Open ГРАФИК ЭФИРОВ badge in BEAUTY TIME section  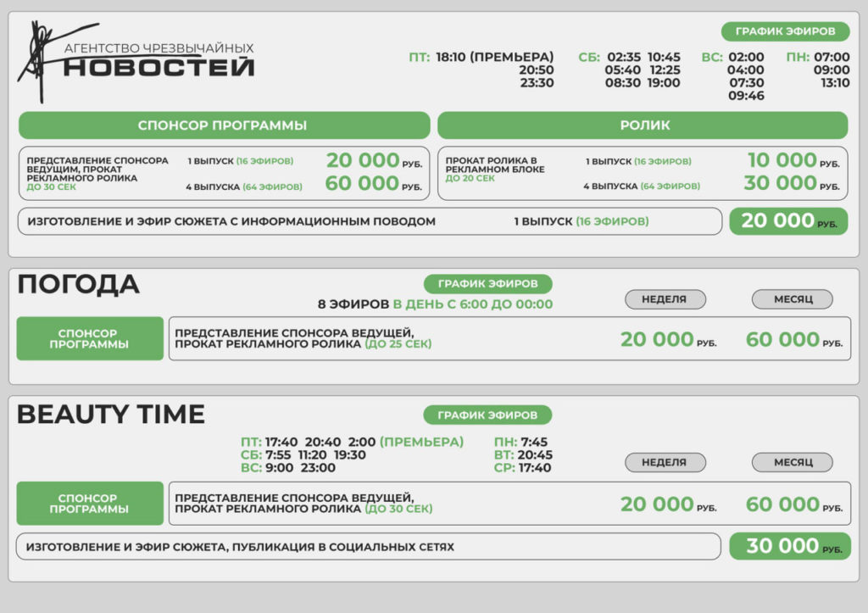(x=487, y=415)
